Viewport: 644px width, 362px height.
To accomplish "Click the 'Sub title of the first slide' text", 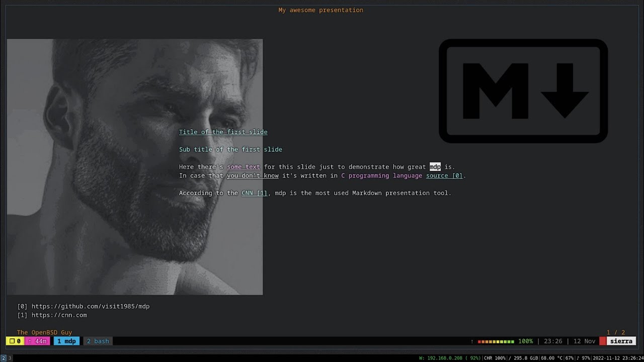I will point(230,149).
